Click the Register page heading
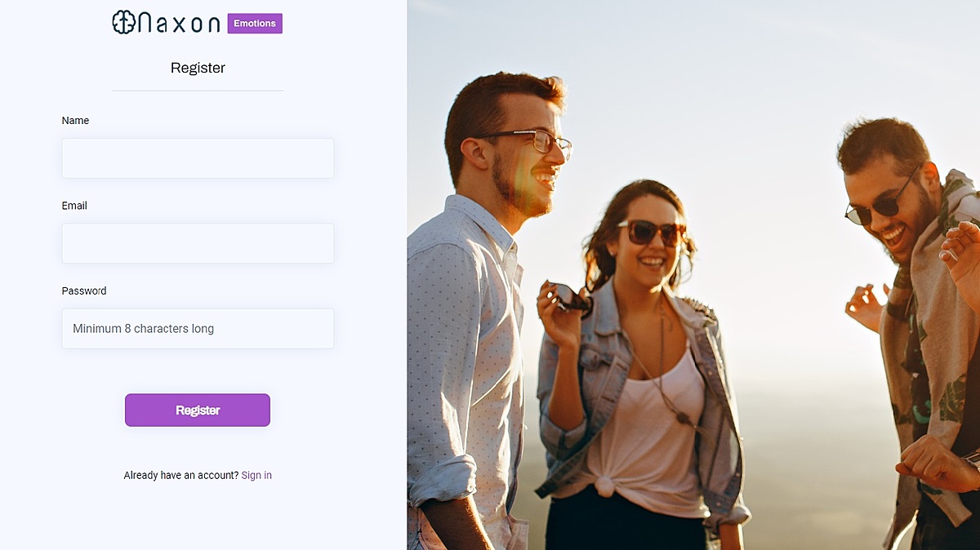This screenshot has width=980, height=550. click(x=198, y=68)
